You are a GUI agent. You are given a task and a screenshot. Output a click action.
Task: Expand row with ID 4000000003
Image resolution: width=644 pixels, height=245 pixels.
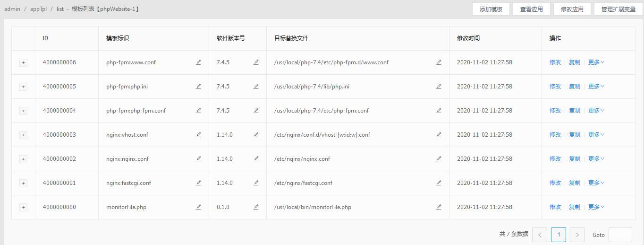pos(23,135)
